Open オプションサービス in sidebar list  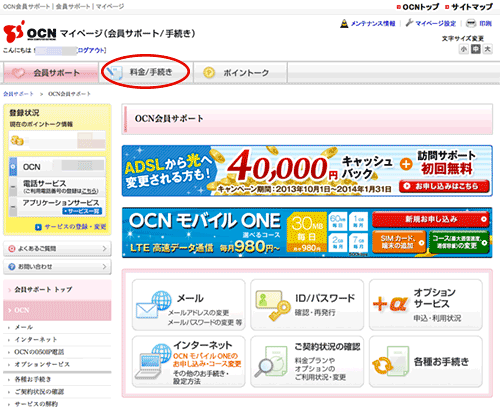pyautogui.click(x=42, y=364)
